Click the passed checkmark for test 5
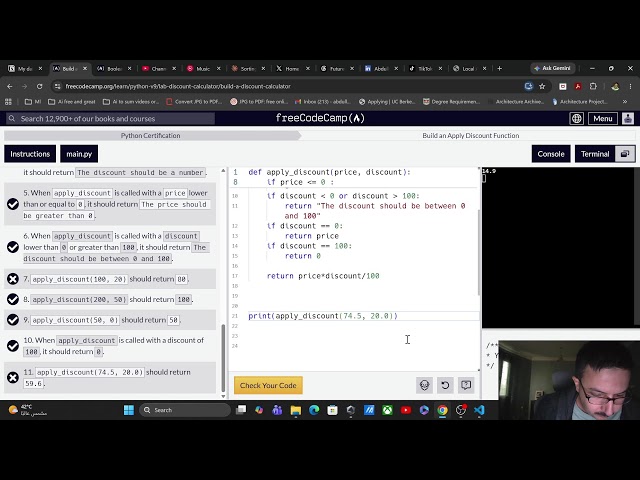 coord(13,204)
